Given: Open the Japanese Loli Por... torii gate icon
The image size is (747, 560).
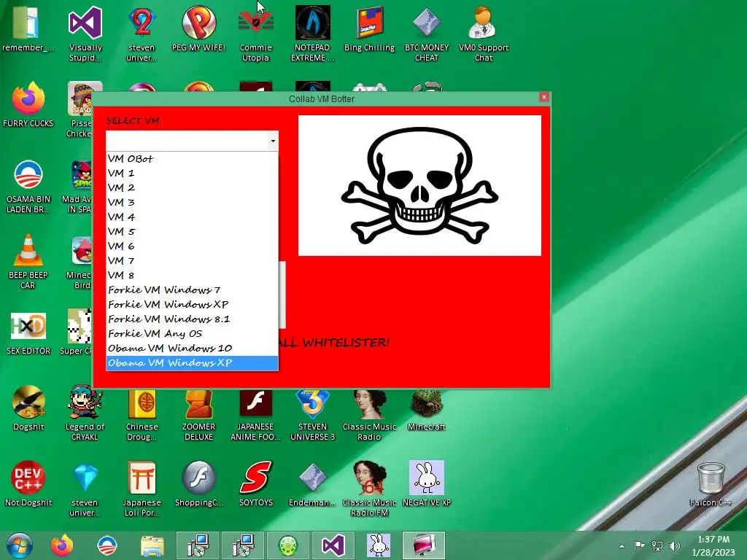Looking at the screenshot, I should (142, 488).
